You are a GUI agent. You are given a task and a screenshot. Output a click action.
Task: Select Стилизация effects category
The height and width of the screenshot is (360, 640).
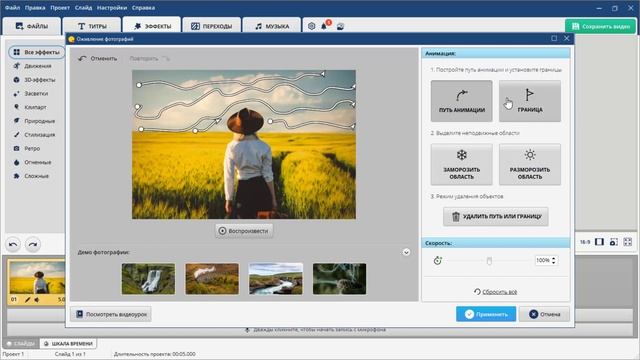tap(34, 135)
